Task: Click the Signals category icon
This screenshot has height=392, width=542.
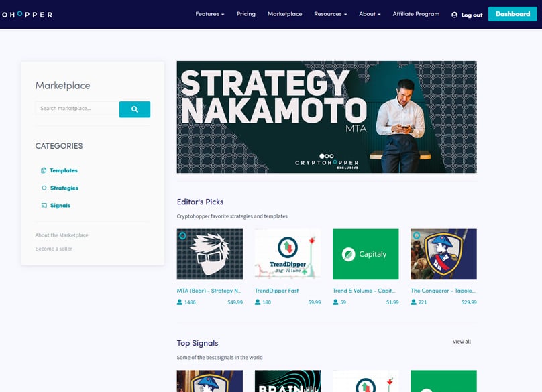Action: coord(44,206)
